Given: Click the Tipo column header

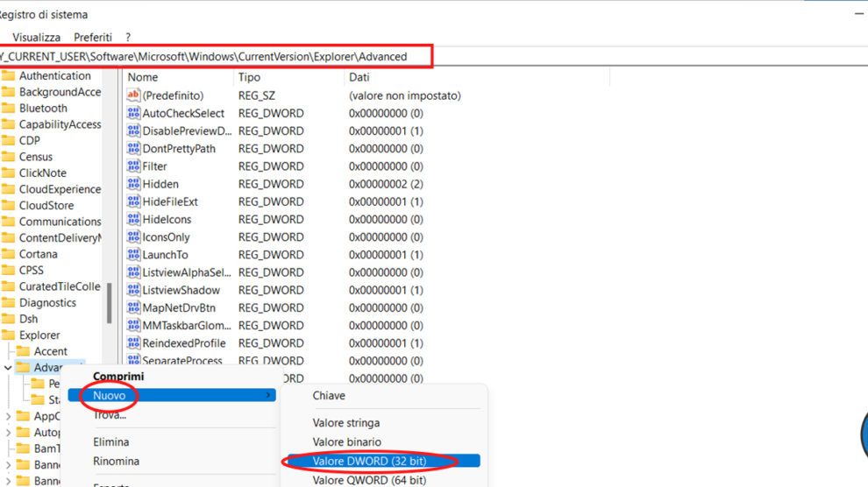Looking at the screenshot, I should (x=249, y=77).
